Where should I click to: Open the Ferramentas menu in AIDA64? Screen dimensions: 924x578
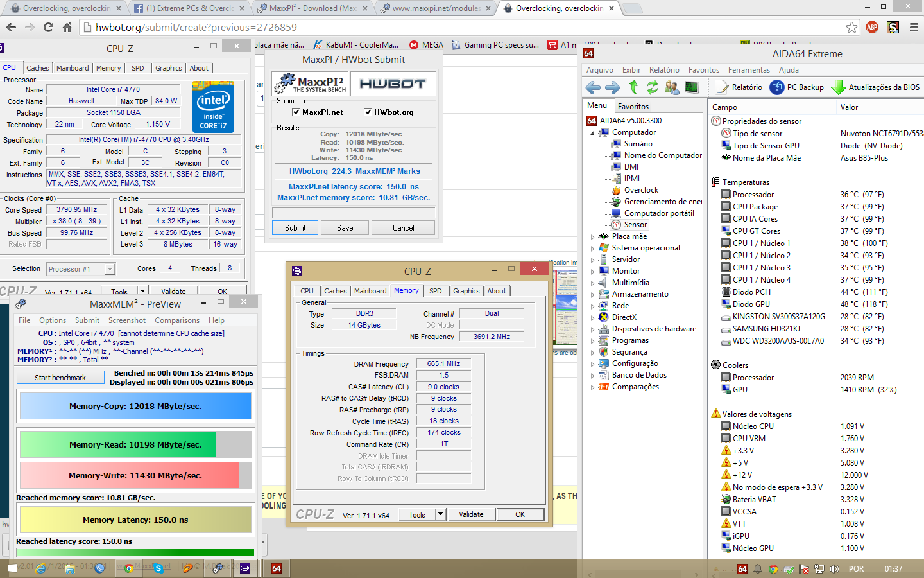click(x=749, y=70)
